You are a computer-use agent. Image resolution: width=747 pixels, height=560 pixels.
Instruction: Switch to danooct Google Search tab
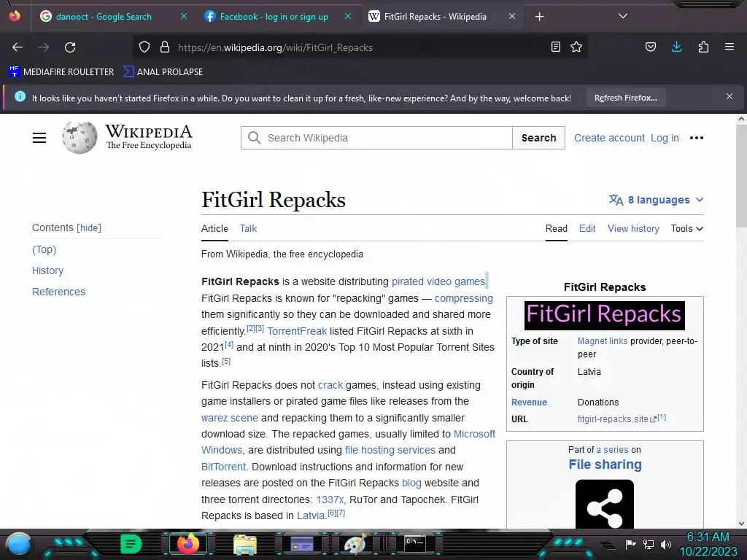104,17
